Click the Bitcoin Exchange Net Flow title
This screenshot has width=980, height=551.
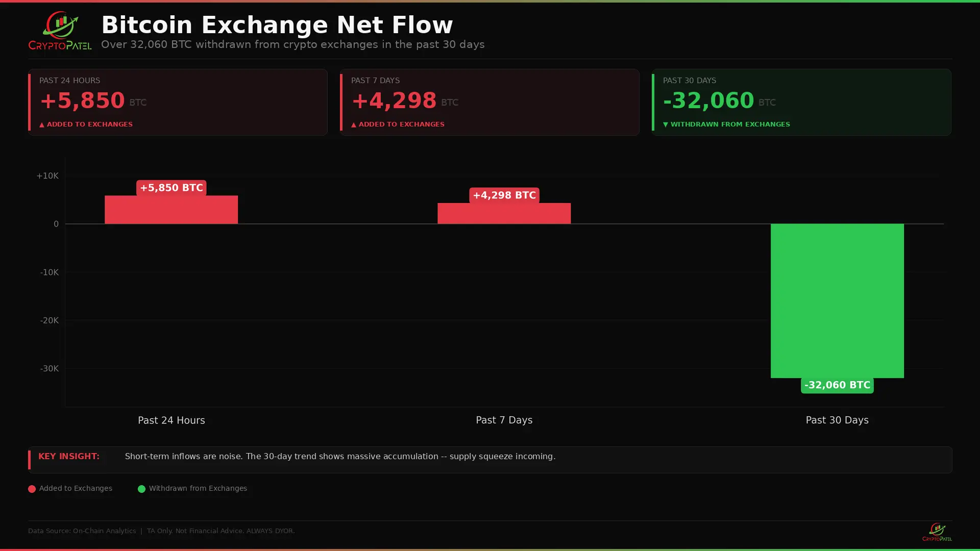click(x=277, y=25)
